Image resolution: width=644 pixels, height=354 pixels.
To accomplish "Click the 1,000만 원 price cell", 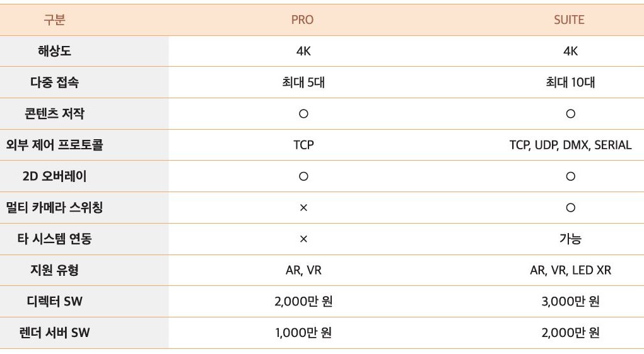I will [x=303, y=333].
